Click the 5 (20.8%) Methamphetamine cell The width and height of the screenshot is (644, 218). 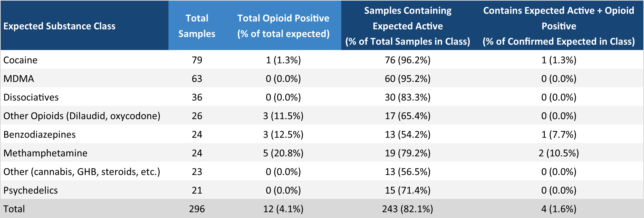pos(283,153)
